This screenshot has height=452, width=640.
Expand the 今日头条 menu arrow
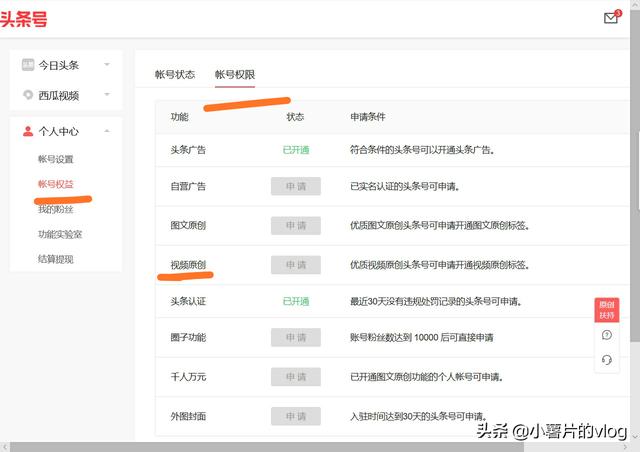[x=106, y=65]
